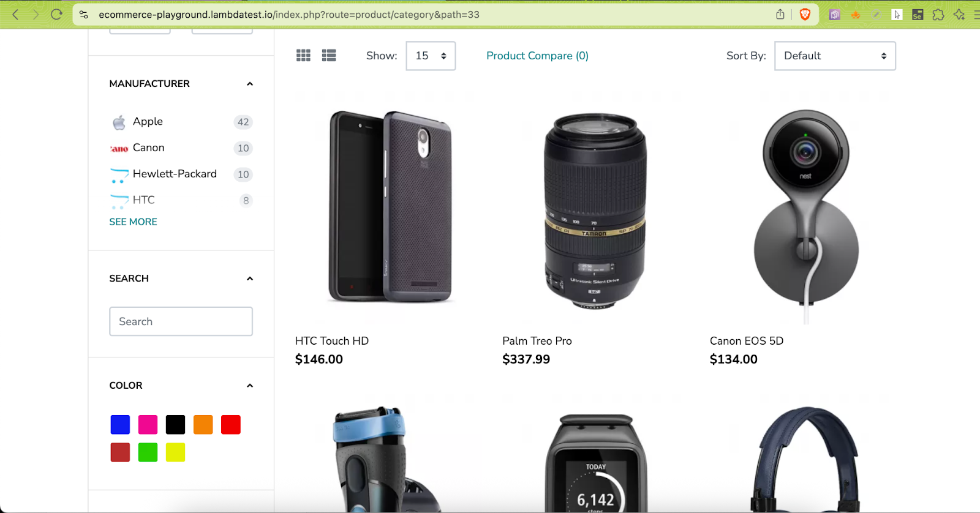Click the electric shaver product image
Screen dimensions: 980x513
(386, 459)
